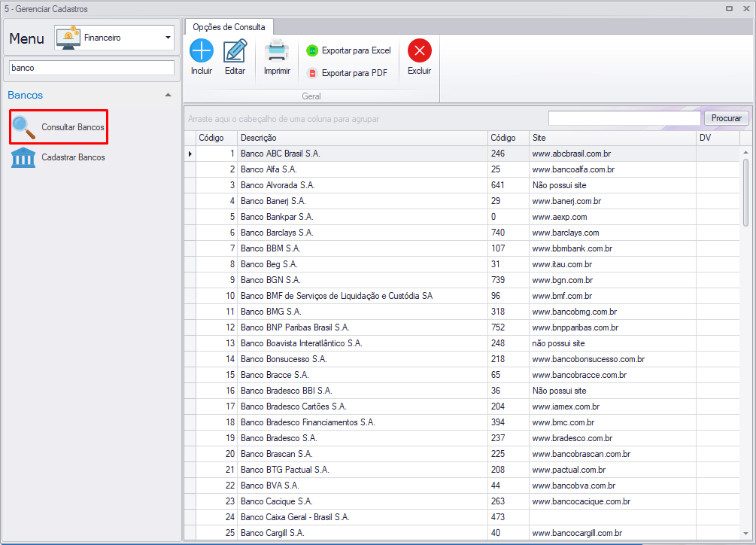Export the list with Exportar para Excel
This screenshot has height=545, width=756.
(348, 50)
